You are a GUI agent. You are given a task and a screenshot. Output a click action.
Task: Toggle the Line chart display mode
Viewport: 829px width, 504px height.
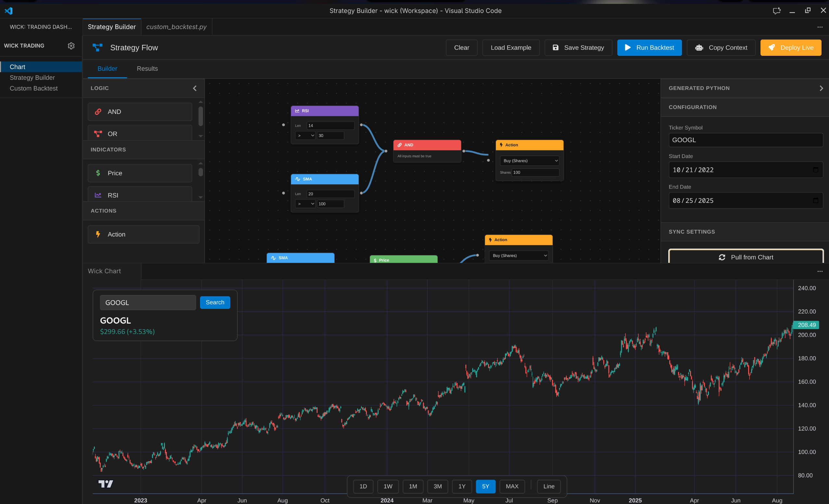click(548, 486)
